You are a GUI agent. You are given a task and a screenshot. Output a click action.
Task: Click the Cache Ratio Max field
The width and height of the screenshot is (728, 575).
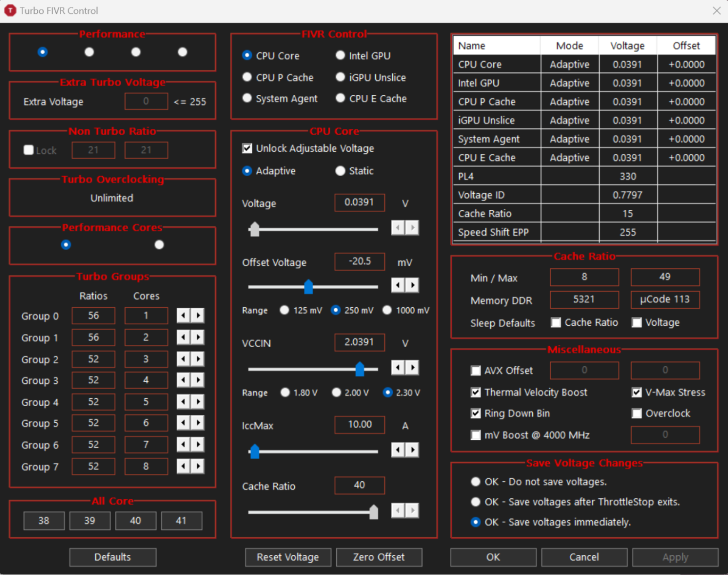click(x=665, y=277)
